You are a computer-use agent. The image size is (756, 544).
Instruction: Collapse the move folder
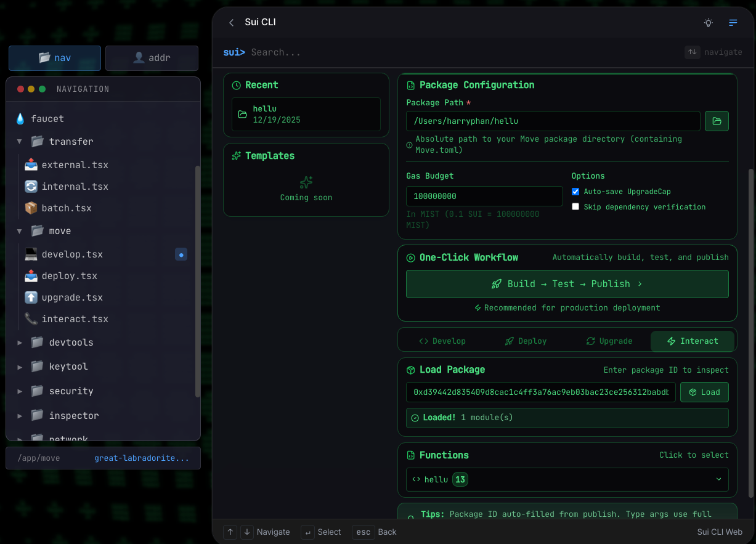pyautogui.click(x=19, y=230)
